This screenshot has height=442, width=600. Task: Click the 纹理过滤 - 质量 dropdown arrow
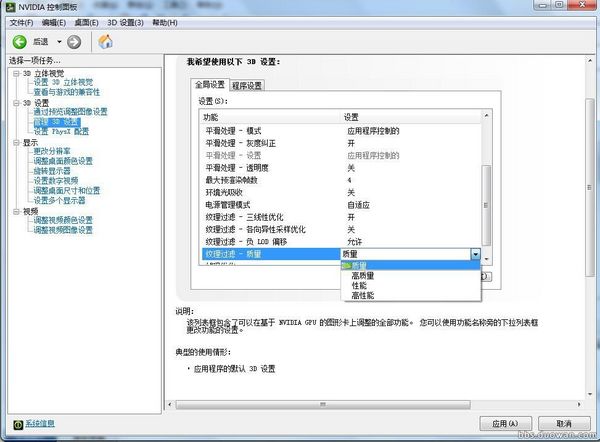pyautogui.click(x=475, y=254)
